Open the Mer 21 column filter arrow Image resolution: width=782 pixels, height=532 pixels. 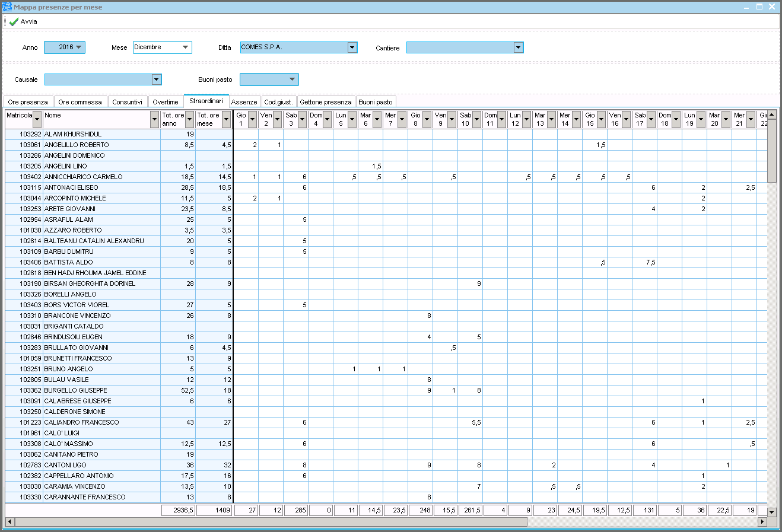[x=751, y=120]
